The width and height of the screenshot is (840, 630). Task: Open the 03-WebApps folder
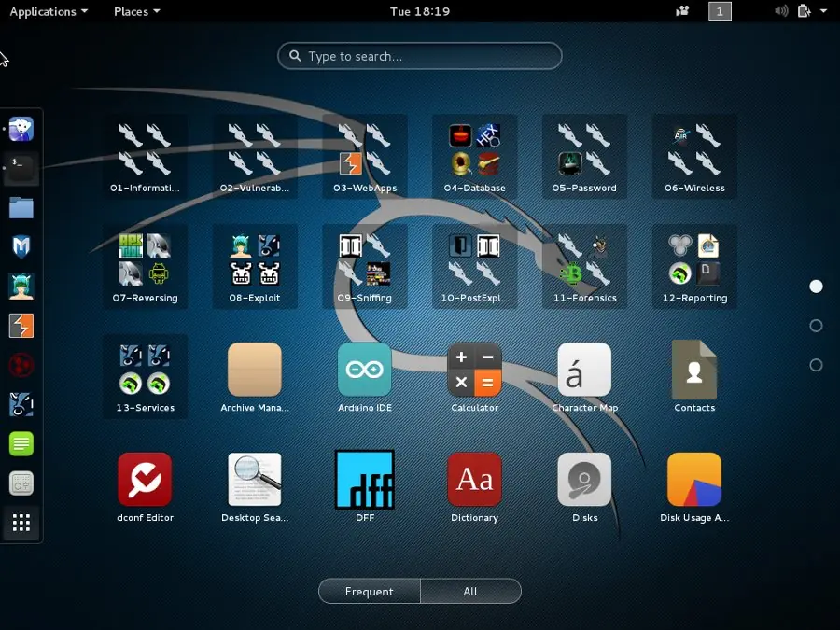(365, 157)
